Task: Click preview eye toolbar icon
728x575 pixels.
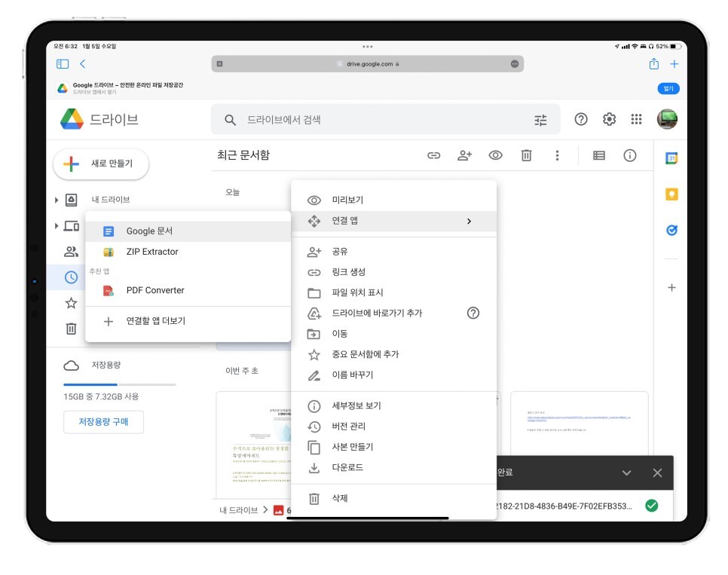Action: [x=495, y=155]
